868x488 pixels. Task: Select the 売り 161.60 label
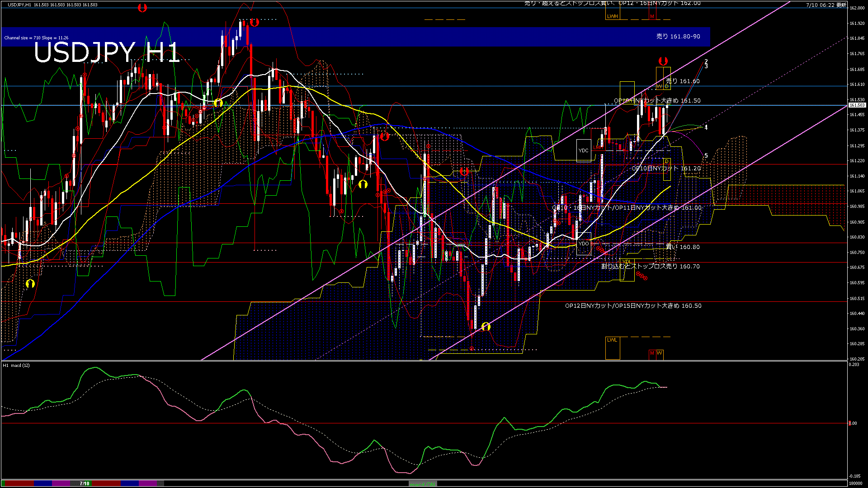click(x=683, y=81)
